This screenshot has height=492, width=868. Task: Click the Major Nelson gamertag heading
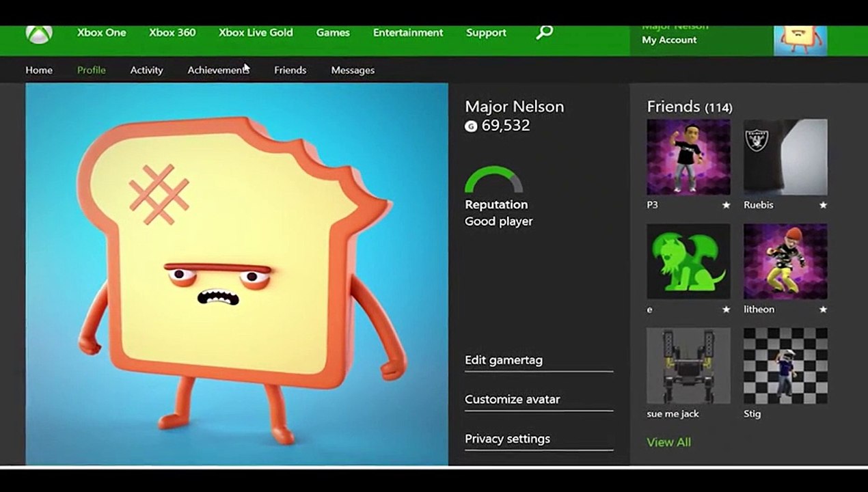(x=515, y=107)
